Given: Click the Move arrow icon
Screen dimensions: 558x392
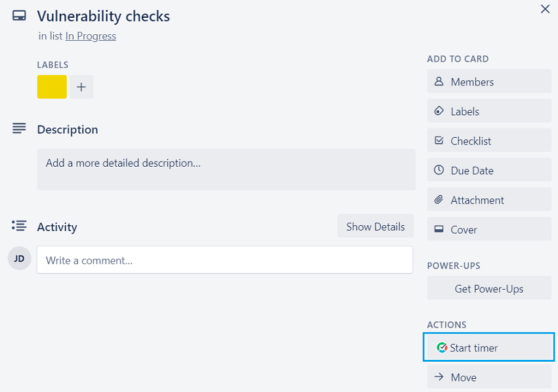Looking at the screenshot, I should [x=439, y=377].
